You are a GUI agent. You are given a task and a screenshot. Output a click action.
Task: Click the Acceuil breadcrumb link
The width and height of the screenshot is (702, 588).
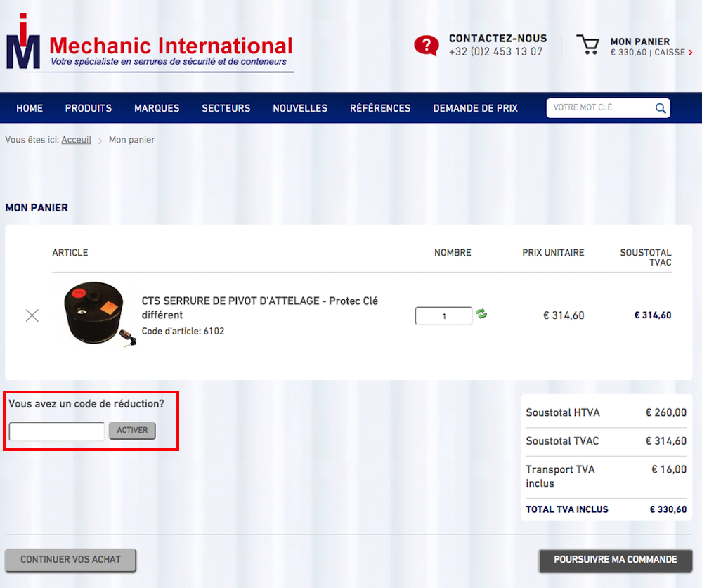[76, 140]
